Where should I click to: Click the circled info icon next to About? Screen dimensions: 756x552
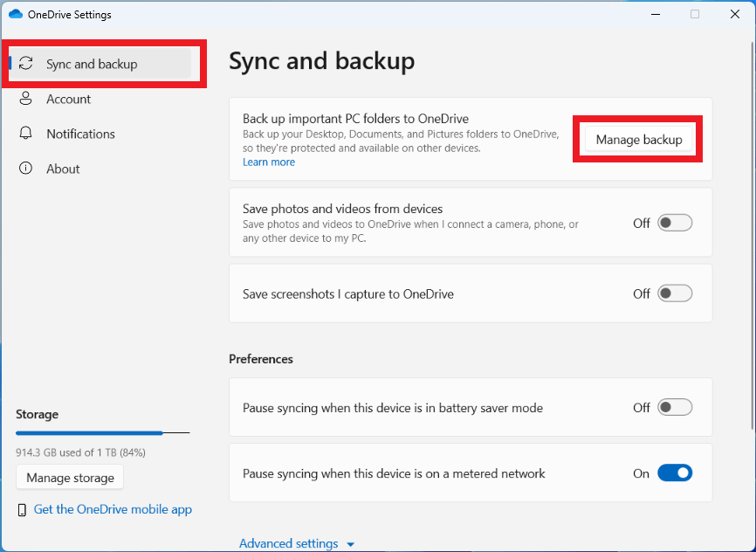[x=24, y=169]
